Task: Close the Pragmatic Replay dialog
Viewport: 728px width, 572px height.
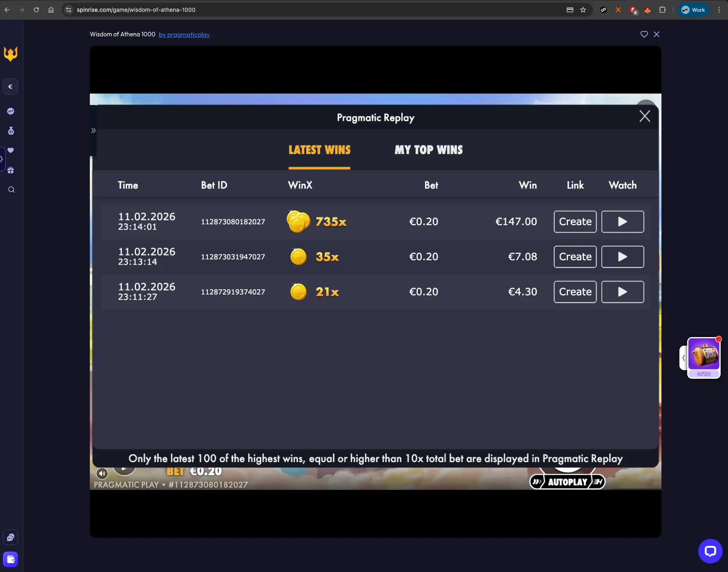Action: (x=645, y=116)
